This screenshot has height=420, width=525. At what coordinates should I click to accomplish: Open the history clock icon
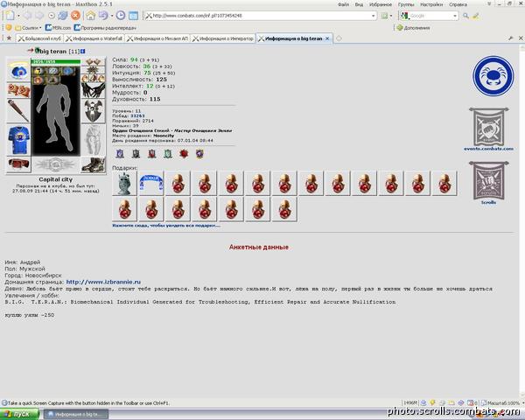(121, 16)
